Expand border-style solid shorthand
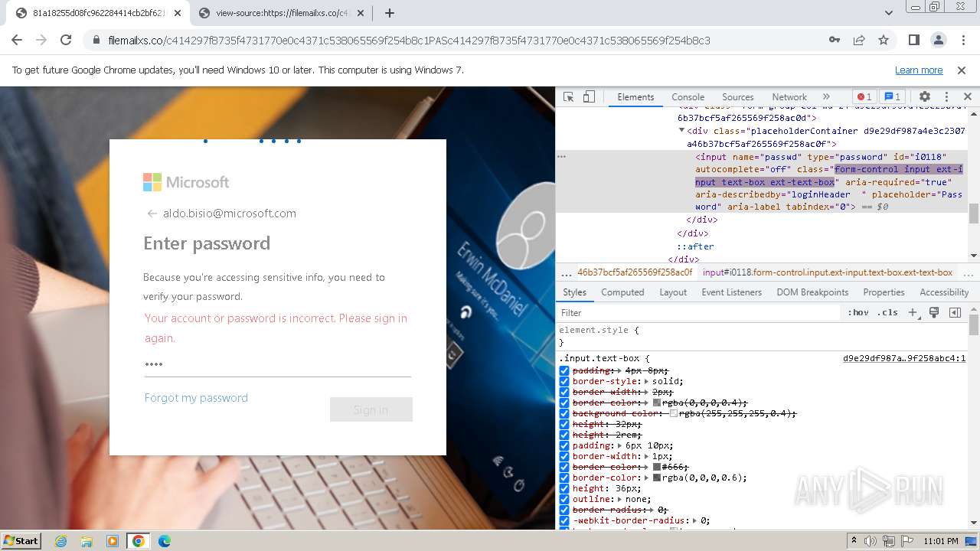This screenshot has width=980, height=551. pyautogui.click(x=647, y=381)
